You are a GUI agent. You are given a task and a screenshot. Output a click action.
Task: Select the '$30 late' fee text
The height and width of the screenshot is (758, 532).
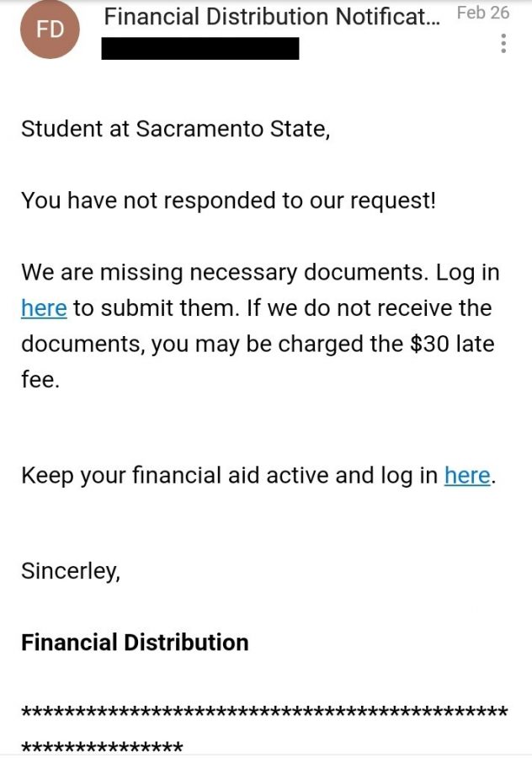(x=452, y=344)
